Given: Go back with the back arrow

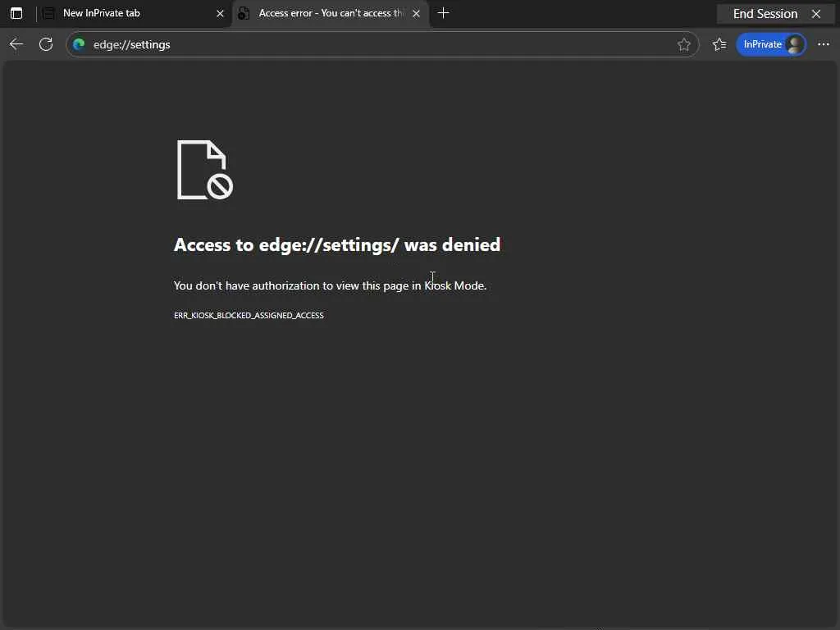Looking at the screenshot, I should click(x=16, y=44).
